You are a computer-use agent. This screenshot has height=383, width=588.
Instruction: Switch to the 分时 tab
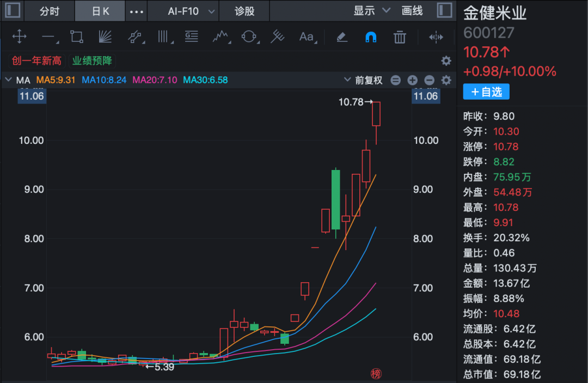point(50,11)
